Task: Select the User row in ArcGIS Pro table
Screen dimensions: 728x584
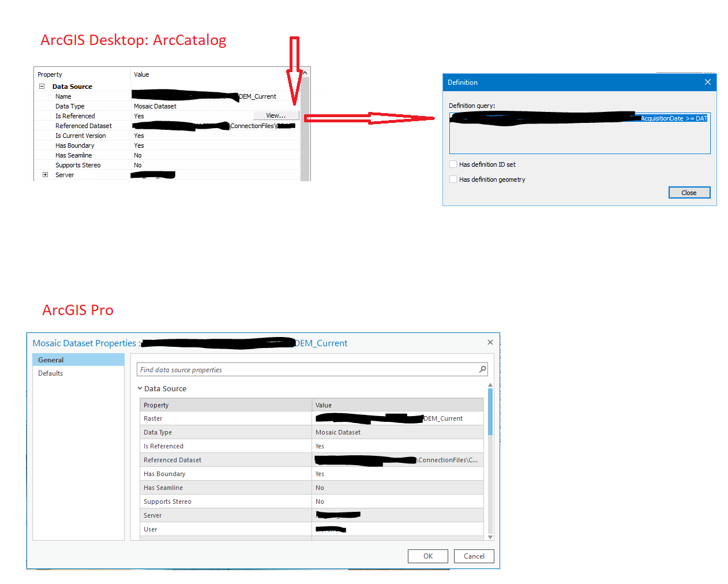Action: pos(312,529)
